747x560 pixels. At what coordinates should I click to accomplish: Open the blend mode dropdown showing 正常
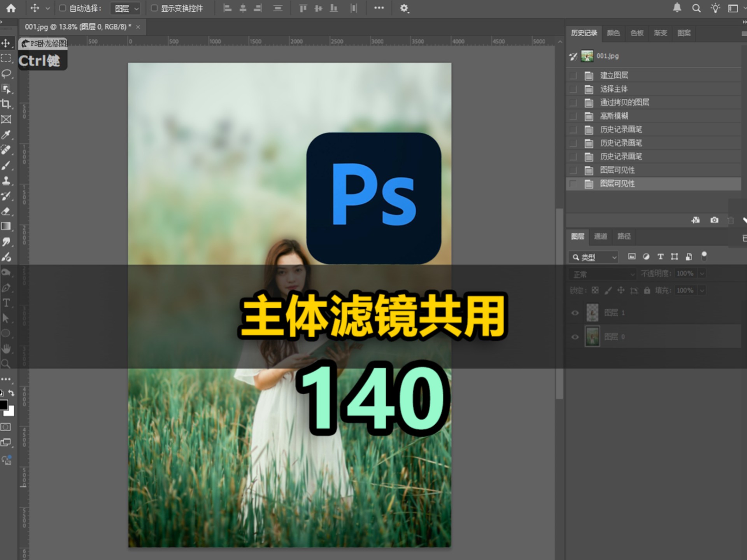(602, 274)
